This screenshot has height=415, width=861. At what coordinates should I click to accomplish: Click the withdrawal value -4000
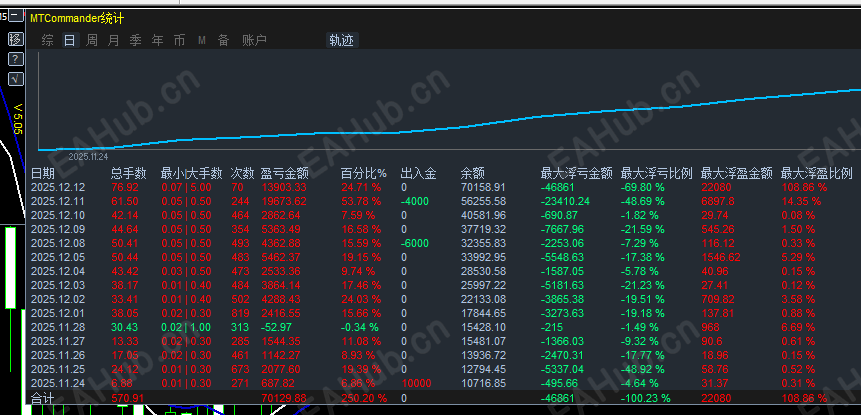click(415, 201)
